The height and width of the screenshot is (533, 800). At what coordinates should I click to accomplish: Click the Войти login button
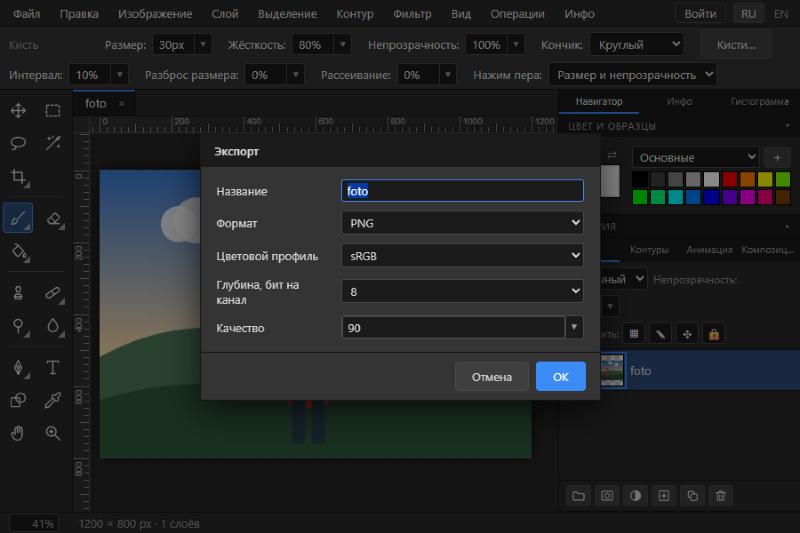pos(701,14)
